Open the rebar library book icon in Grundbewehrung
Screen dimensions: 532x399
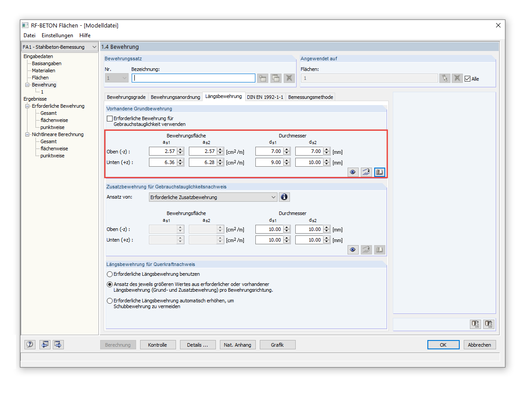click(x=379, y=172)
